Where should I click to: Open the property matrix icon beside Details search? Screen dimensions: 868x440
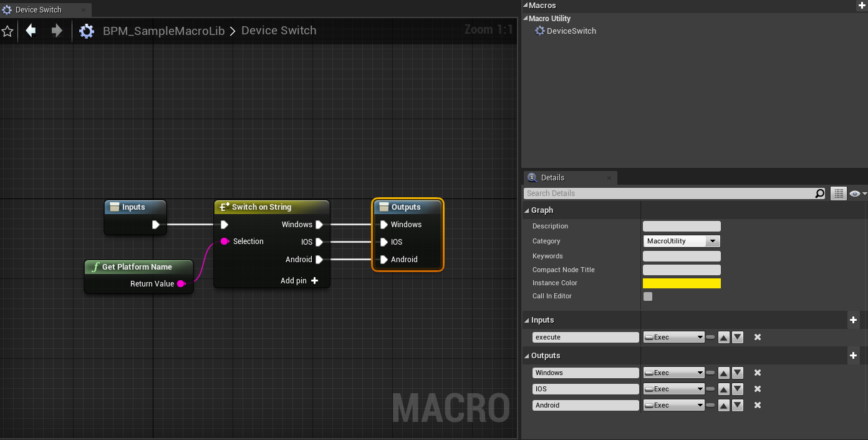[x=838, y=193]
